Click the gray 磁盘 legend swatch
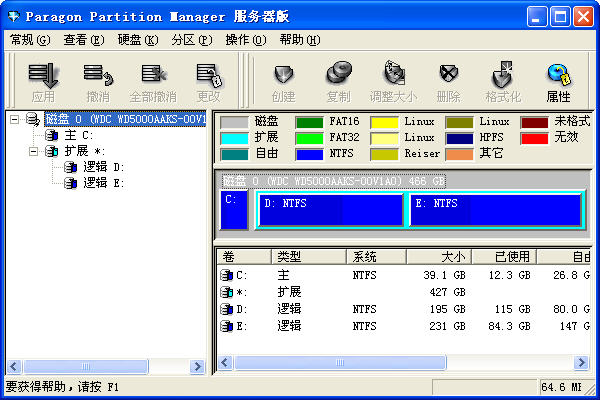This screenshot has height=400, width=600. [x=234, y=122]
